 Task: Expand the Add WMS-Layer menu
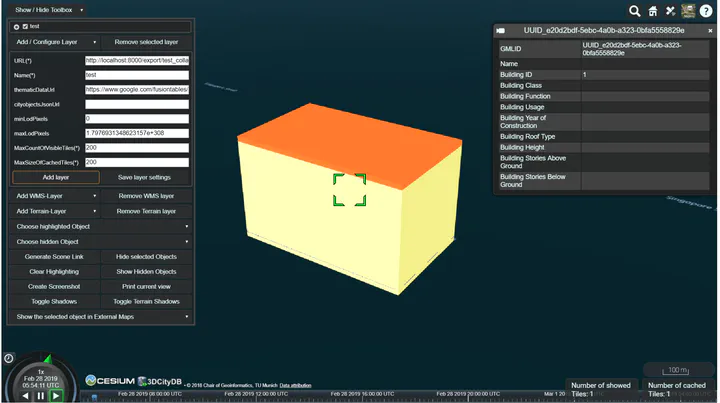[54, 196]
